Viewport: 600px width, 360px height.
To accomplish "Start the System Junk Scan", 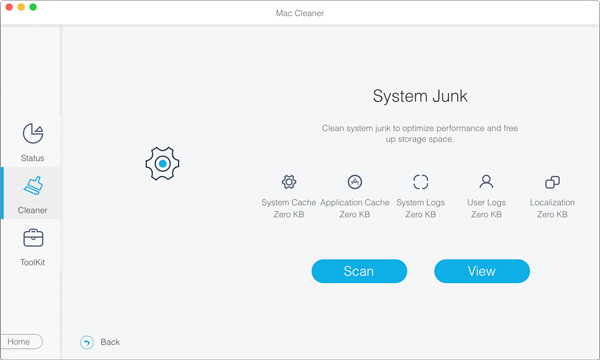I will 359,271.
